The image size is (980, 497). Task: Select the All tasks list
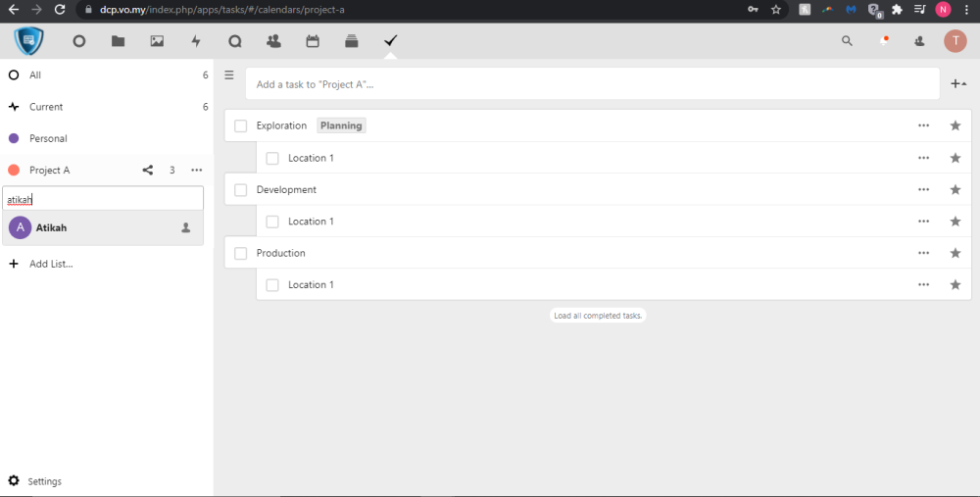[x=35, y=75]
